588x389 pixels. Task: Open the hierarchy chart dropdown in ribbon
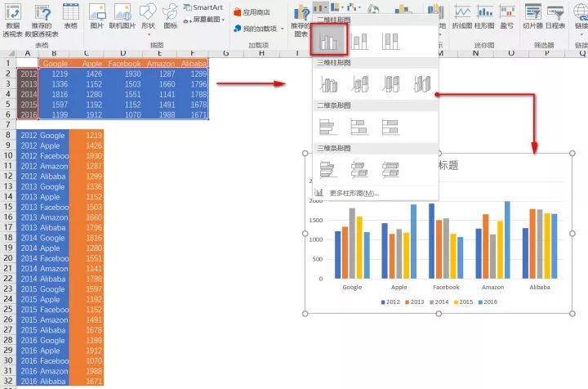(x=337, y=7)
